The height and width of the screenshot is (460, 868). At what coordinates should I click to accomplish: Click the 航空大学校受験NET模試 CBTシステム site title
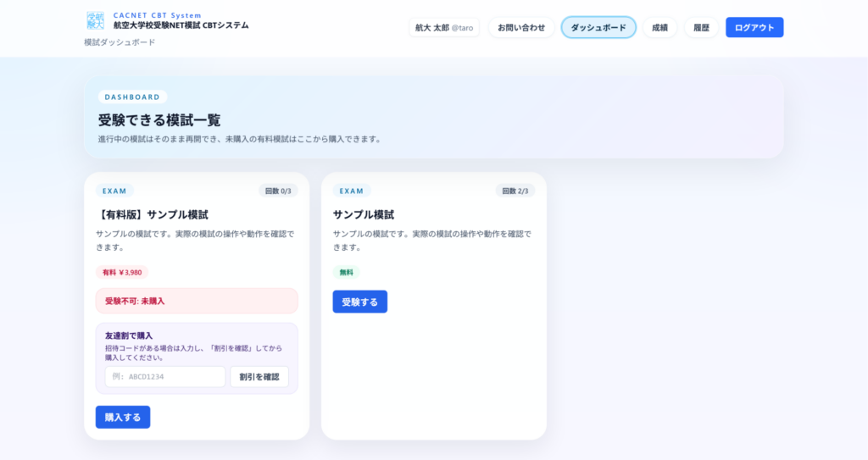tap(181, 25)
